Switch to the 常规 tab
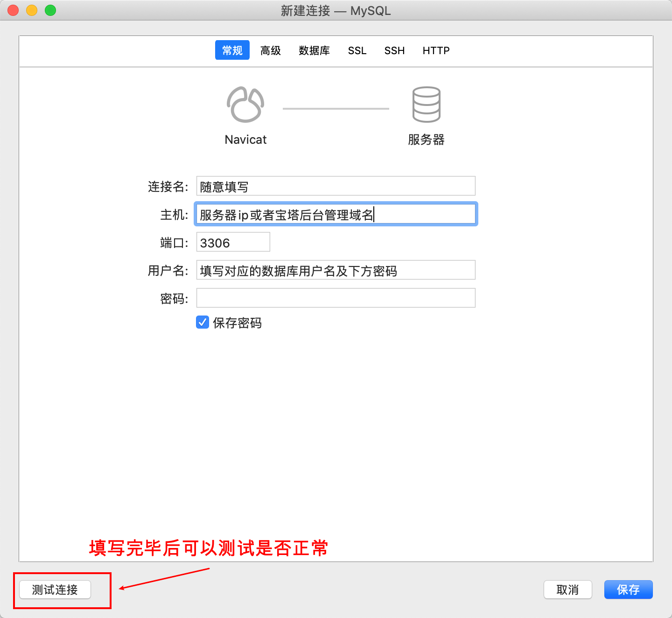This screenshot has height=618, width=672. click(x=232, y=50)
